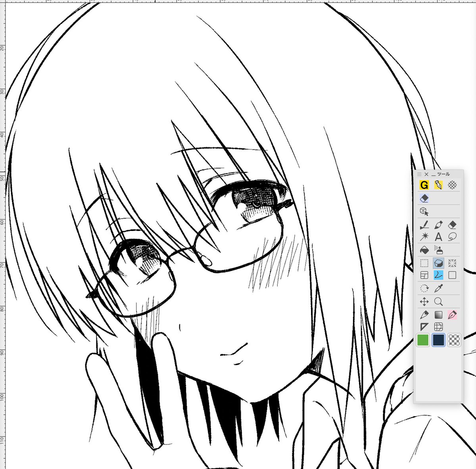476x469 pixels.
Task: Select the gradient tool icon
Action: pos(438,315)
